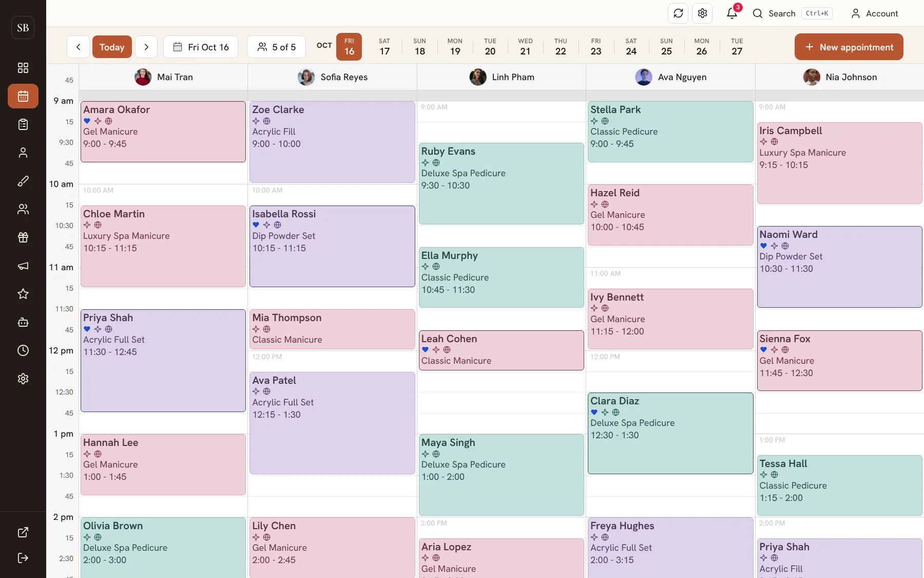Click New appointment button

coord(849,47)
